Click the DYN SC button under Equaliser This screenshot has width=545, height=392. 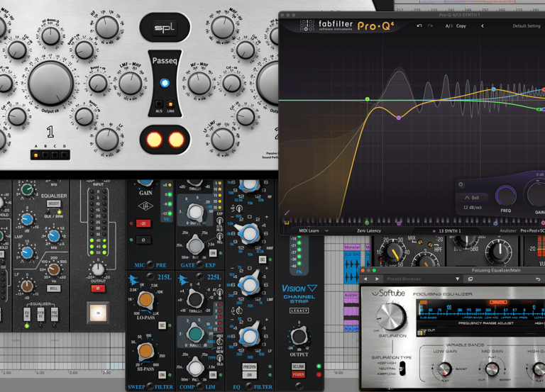click(40, 314)
